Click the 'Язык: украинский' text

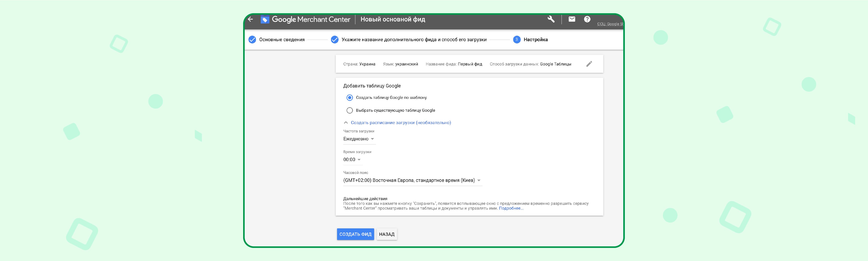pyautogui.click(x=400, y=64)
